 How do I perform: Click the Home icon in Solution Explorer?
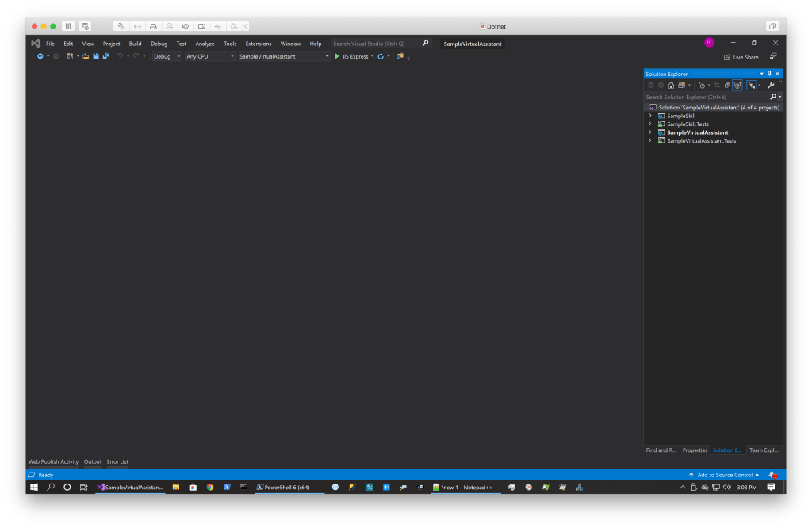[671, 85]
